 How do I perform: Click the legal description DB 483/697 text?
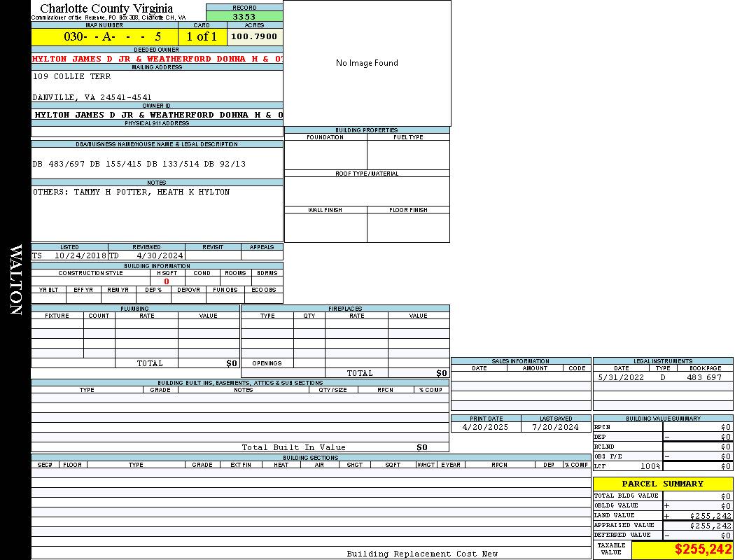(139, 164)
